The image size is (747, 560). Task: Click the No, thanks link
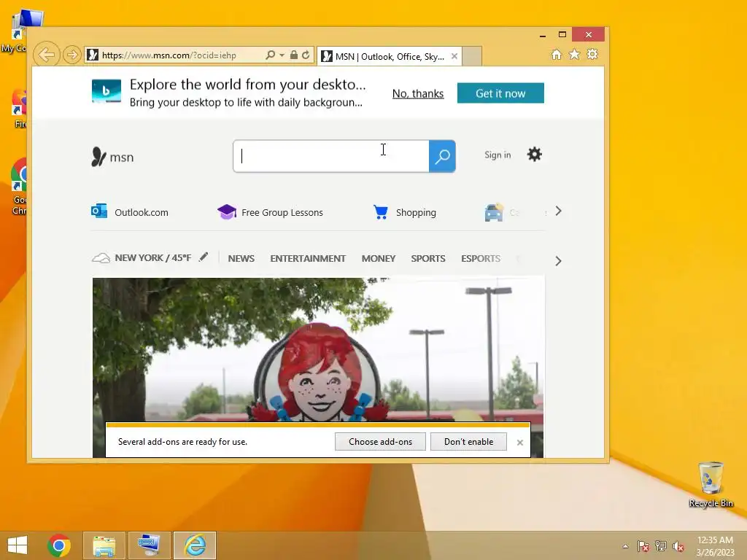tap(418, 93)
